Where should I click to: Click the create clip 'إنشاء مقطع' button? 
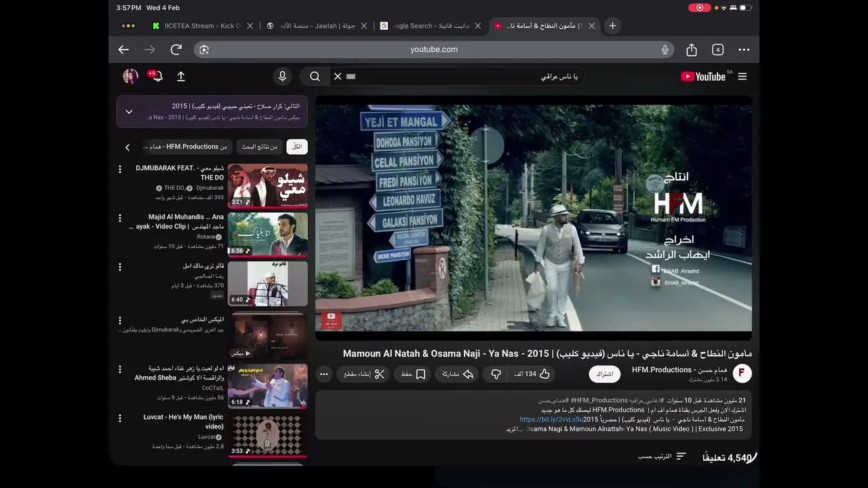tap(364, 374)
